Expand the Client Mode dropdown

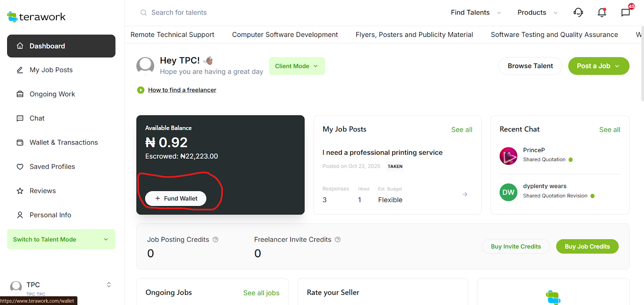click(297, 66)
